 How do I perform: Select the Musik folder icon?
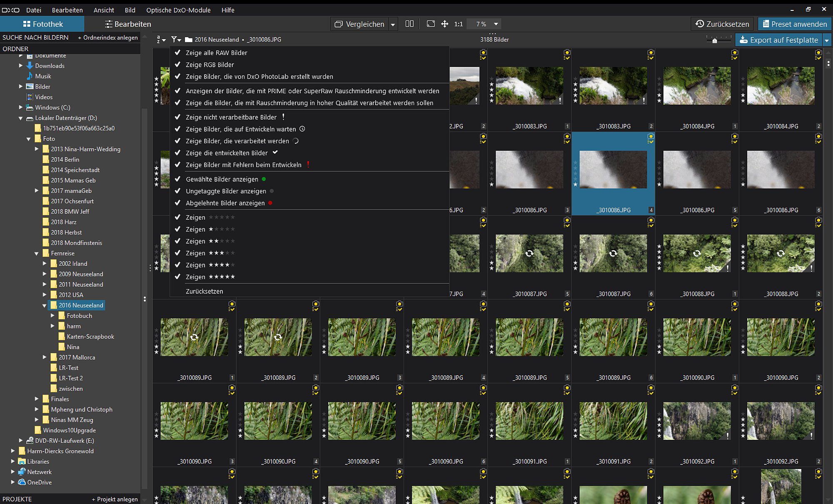[30, 76]
